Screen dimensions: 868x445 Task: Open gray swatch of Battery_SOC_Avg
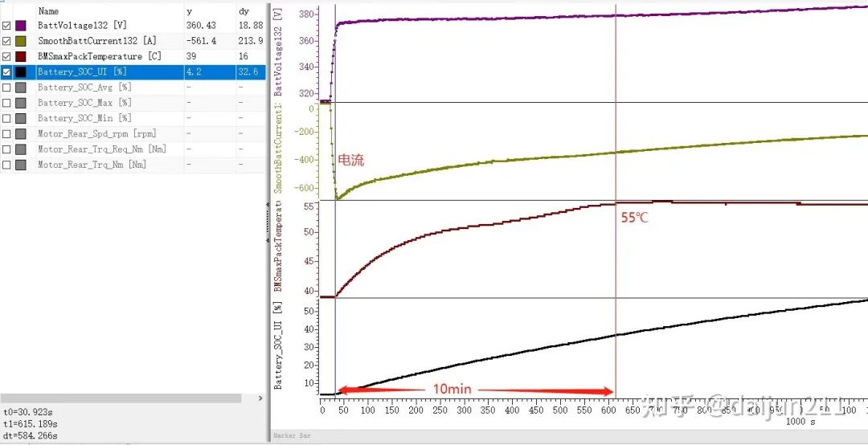click(20, 88)
